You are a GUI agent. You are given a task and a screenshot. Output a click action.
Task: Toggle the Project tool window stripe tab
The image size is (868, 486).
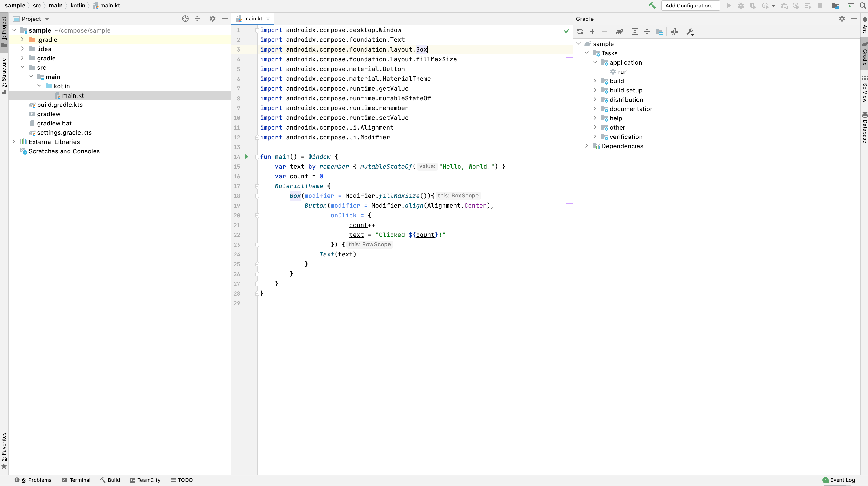[x=4, y=32]
